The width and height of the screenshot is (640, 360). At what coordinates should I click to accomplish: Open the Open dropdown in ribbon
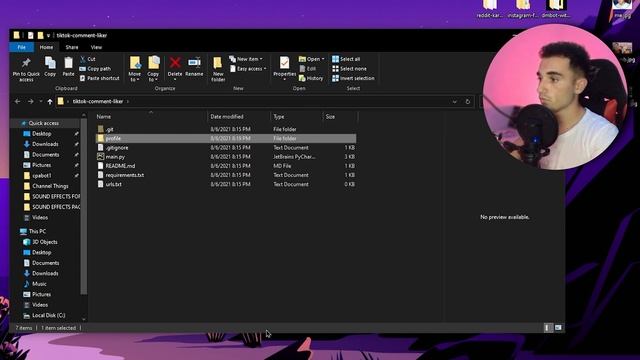point(312,59)
